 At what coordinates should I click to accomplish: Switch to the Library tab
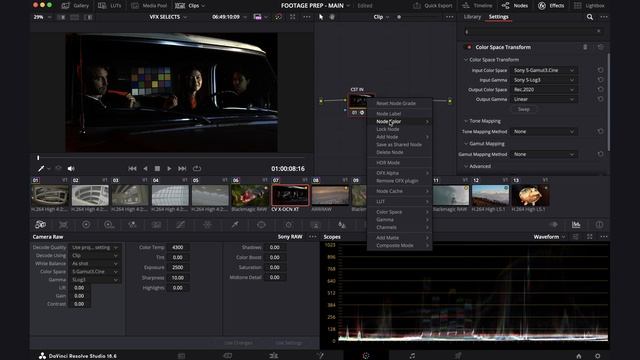point(472,17)
